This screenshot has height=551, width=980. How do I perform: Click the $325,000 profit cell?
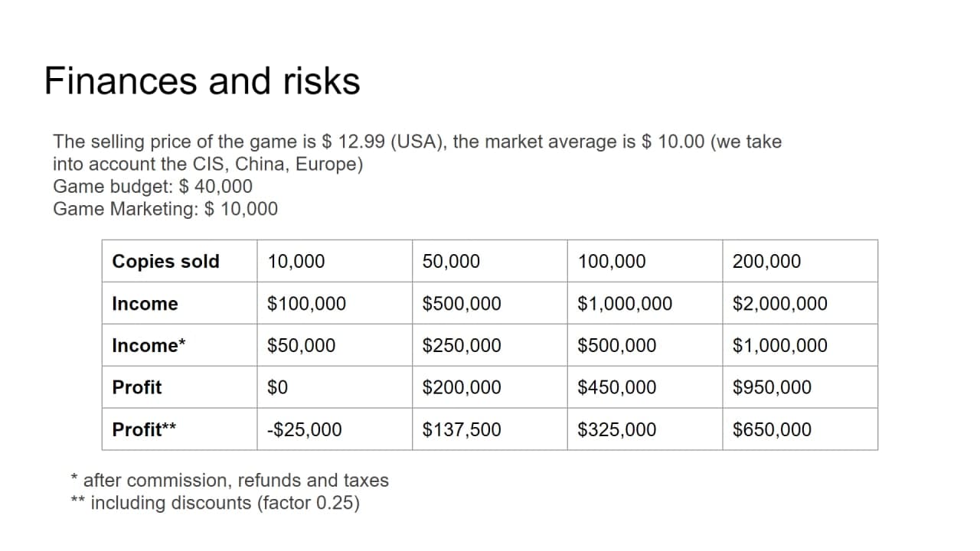(645, 429)
